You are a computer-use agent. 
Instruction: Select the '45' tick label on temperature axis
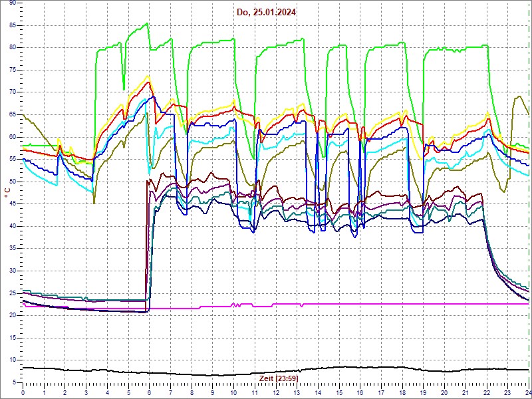[12, 204]
